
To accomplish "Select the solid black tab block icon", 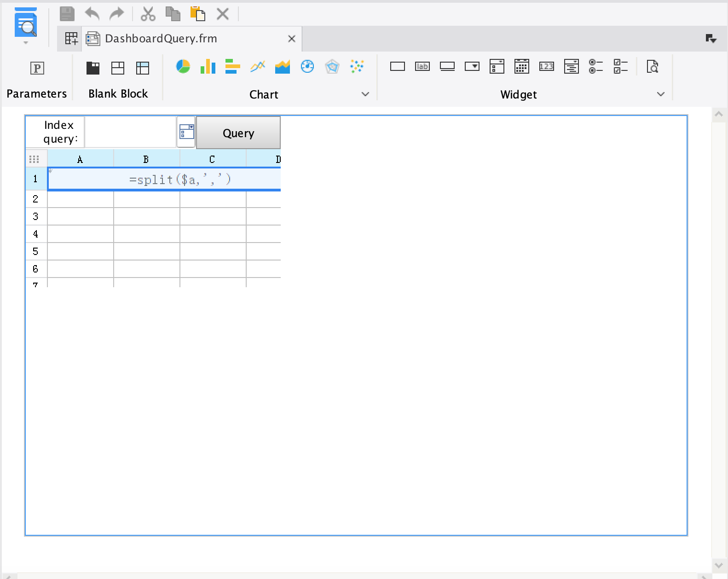I will point(93,68).
